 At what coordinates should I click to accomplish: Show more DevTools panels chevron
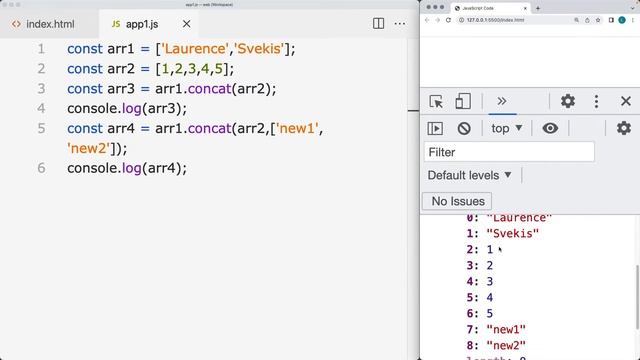(502, 101)
